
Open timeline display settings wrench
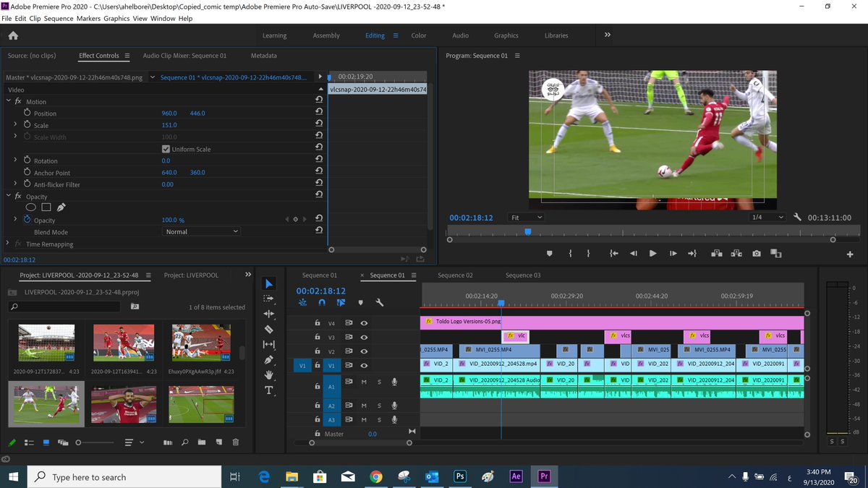tap(379, 303)
